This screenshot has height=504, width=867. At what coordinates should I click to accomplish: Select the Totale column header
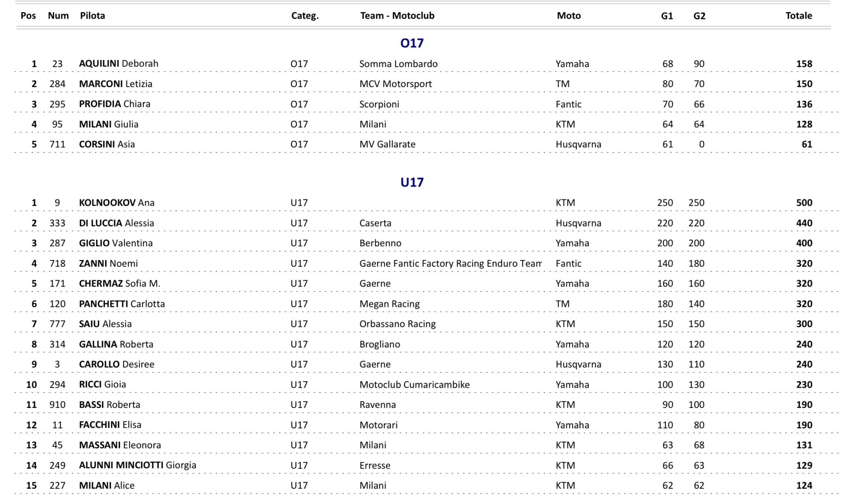798,16
